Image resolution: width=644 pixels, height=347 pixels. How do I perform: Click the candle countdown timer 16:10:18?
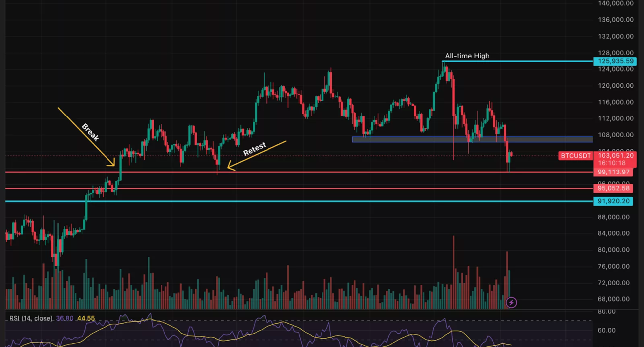613,163
